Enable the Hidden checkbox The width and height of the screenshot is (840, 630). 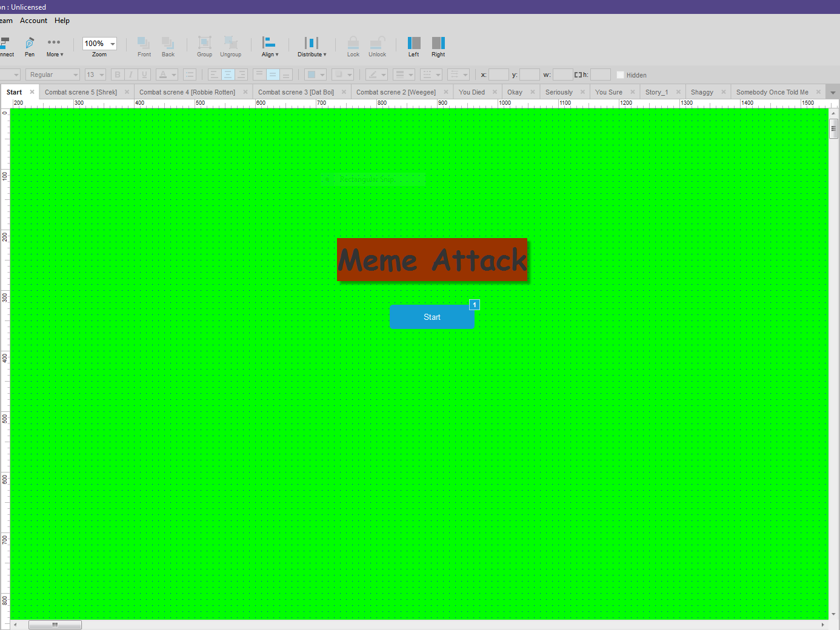pos(620,75)
